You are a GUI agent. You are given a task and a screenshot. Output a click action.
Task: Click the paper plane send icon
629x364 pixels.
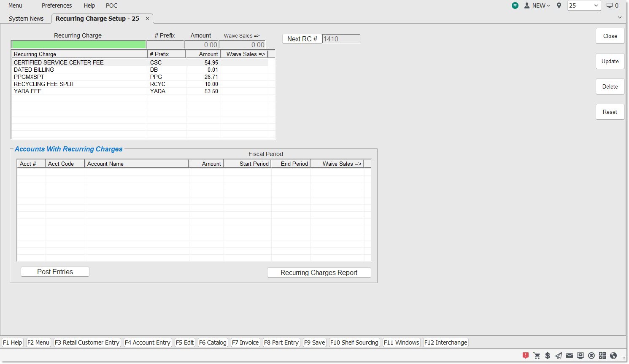[559, 356]
